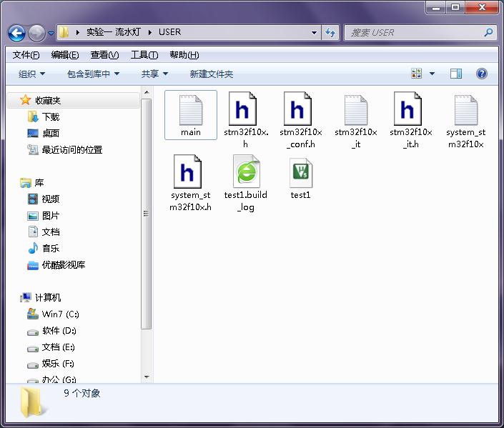Select the system_stm32f10x.h header file icon
Viewport: 504px width, 428px height.
coord(187,171)
